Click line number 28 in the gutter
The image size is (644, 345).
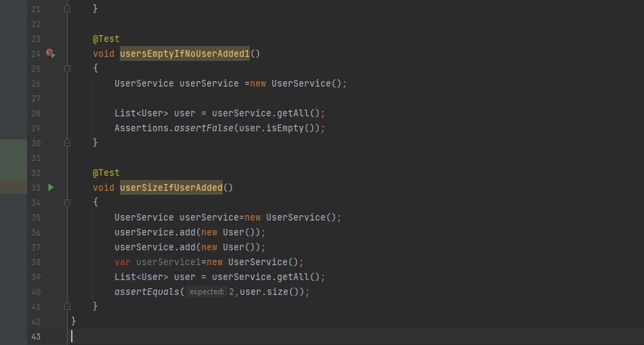pyautogui.click(x=36, y=113)
